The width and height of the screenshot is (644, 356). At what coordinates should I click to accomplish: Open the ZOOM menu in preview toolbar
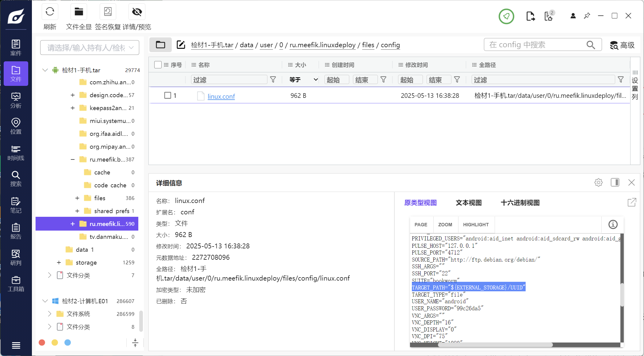click(445, 224)
